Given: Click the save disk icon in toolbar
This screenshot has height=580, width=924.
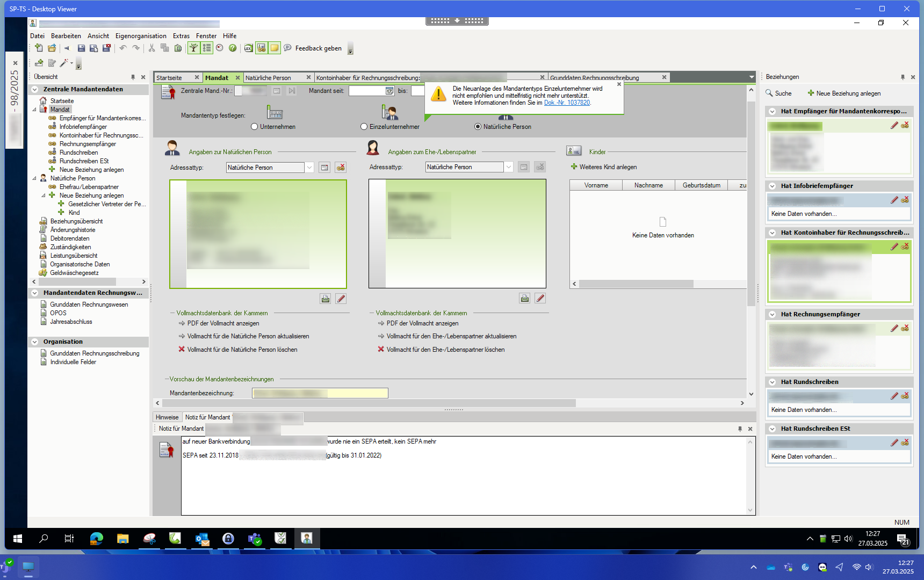Looking at the screenshot, I should click(x=81, y=48).
